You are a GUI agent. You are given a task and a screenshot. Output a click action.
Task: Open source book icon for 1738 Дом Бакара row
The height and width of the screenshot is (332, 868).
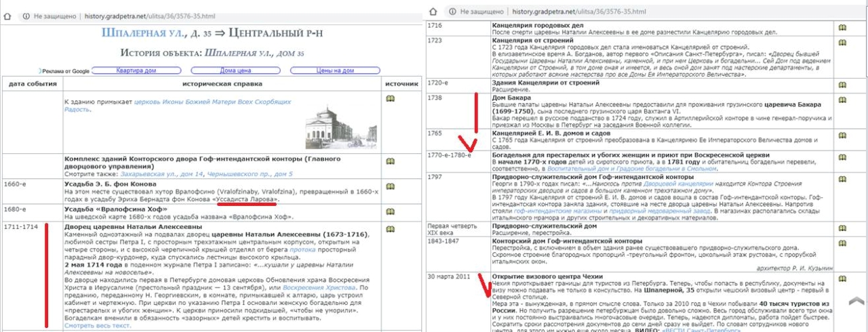click(x=842, y=99)
